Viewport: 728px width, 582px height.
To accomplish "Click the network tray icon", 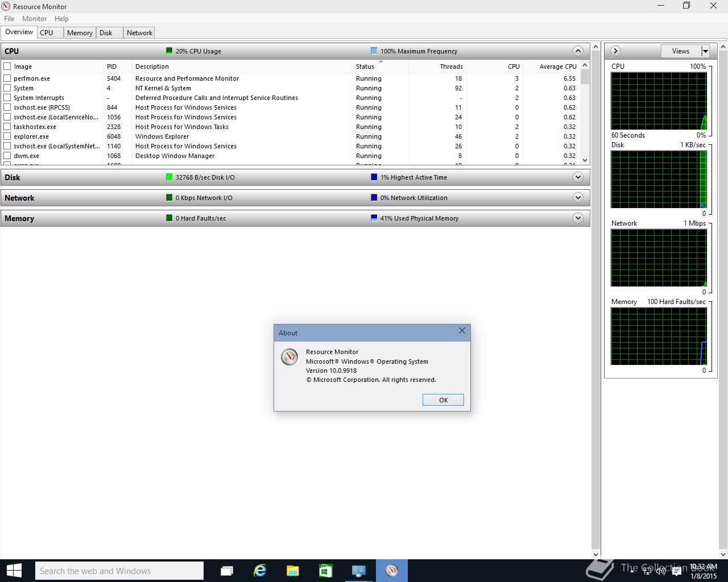I will [x=647, y=571].
